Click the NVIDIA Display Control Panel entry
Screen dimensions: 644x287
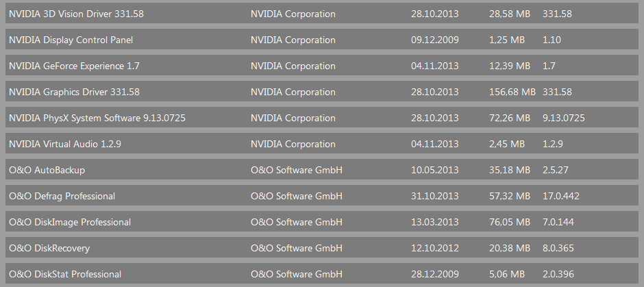pyautogui.click(x=71, y=40)
